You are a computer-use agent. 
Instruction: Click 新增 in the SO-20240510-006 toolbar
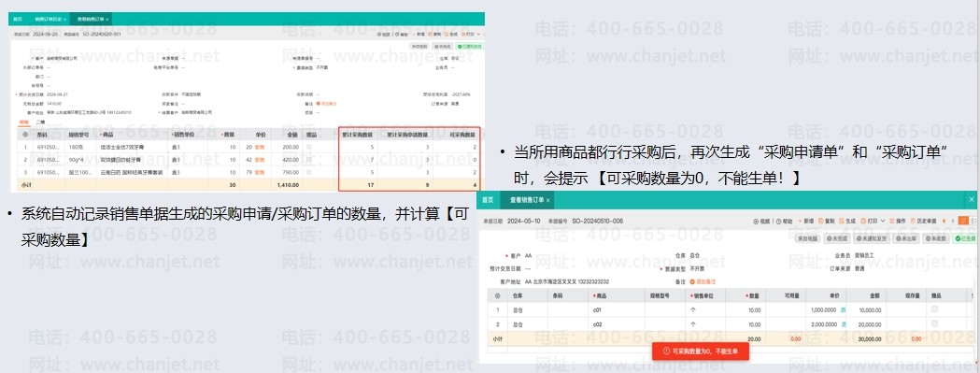tap(805, 221)
